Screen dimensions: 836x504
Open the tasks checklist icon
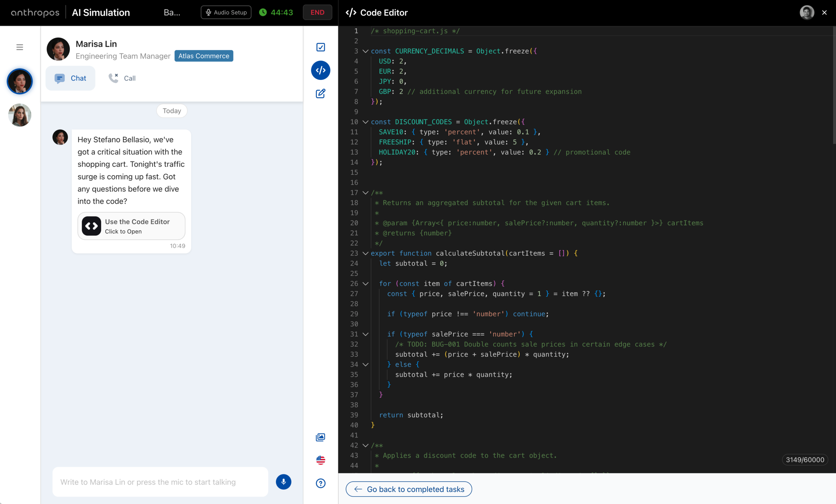[x=321, y=47]
